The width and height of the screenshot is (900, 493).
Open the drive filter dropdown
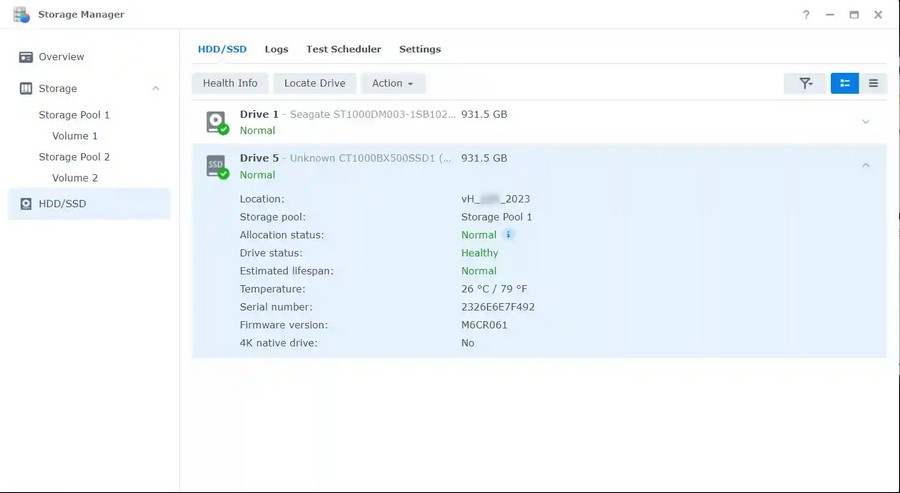[805, 84]
